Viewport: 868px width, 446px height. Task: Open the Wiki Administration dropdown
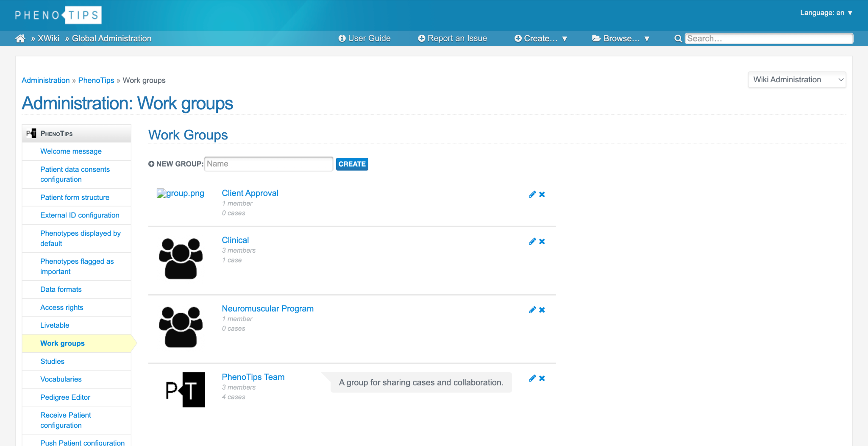click(797, 80)
